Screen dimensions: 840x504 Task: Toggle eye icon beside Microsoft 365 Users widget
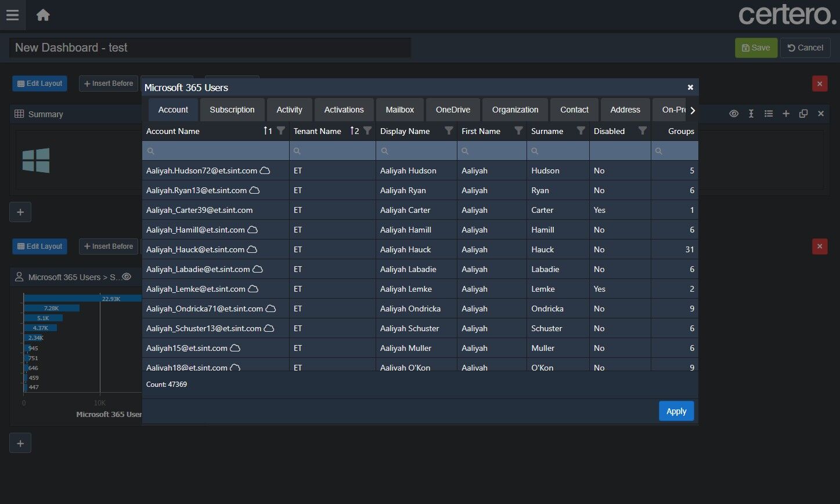click(x=127, y=277)
